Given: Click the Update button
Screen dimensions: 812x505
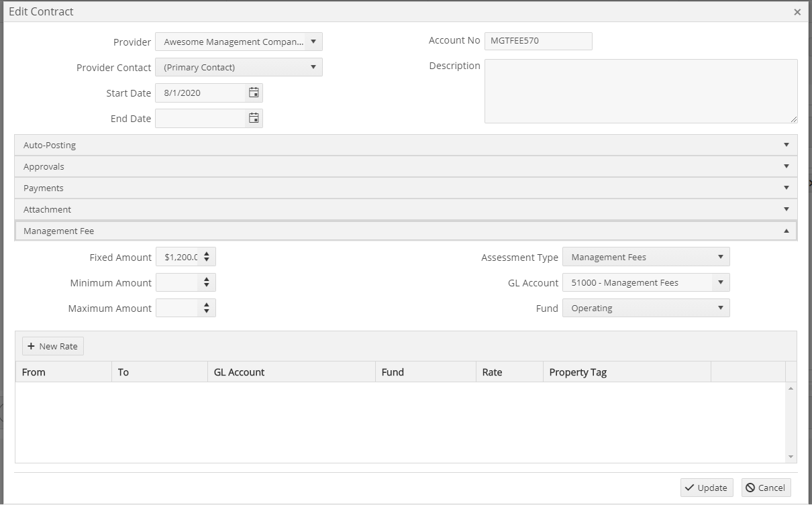Looking at the screenshot, I should (x=707, y=488).
